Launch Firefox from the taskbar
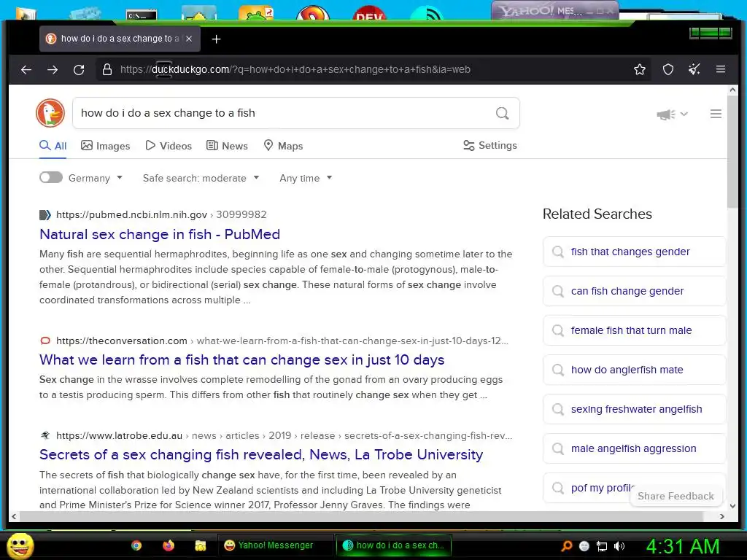 click(x=169, y=545)
